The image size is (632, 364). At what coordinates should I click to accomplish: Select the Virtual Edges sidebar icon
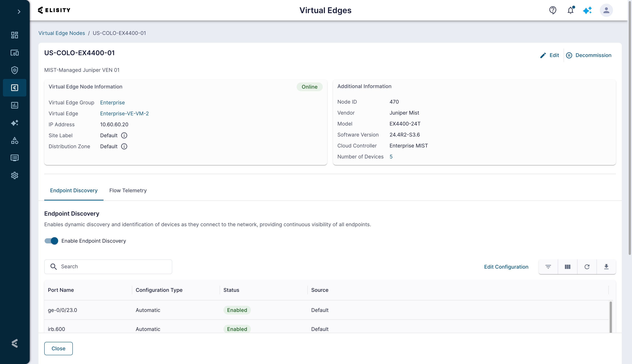(14, 88)
